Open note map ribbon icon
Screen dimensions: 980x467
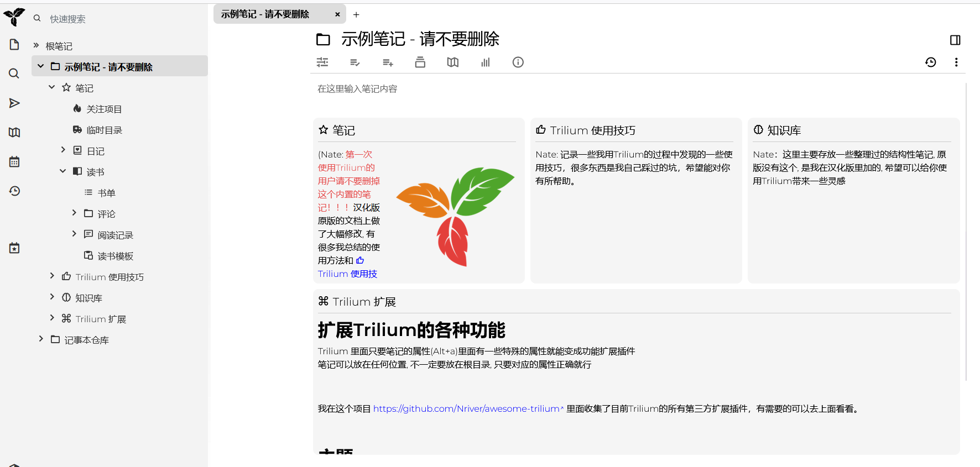click(x=453, y=62)
